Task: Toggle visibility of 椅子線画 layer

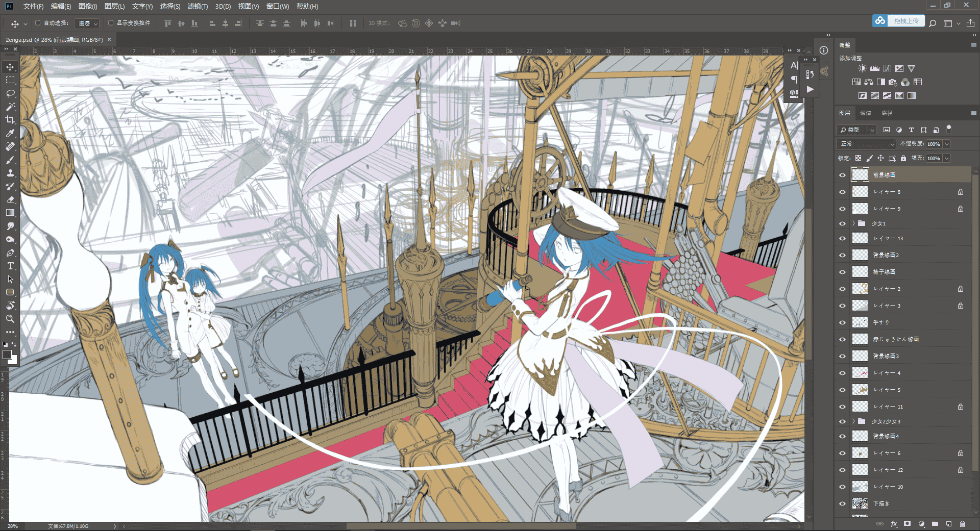Action: click(842, 272)
